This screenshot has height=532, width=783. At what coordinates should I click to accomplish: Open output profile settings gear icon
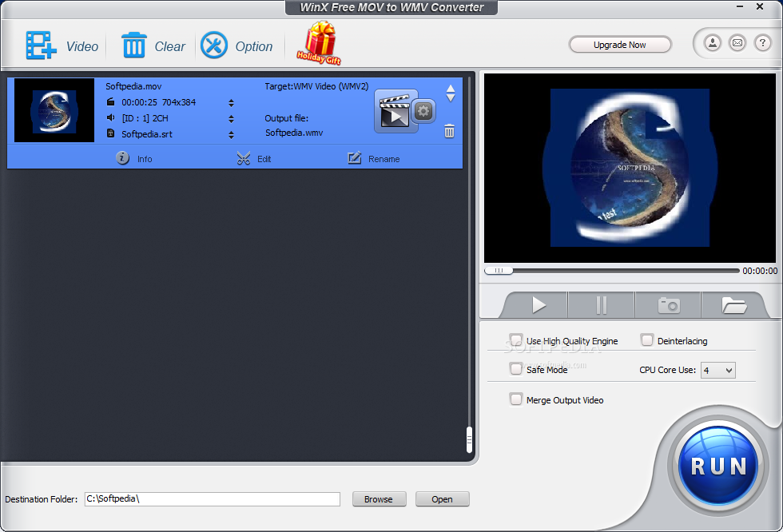click(x=423, y=111)
